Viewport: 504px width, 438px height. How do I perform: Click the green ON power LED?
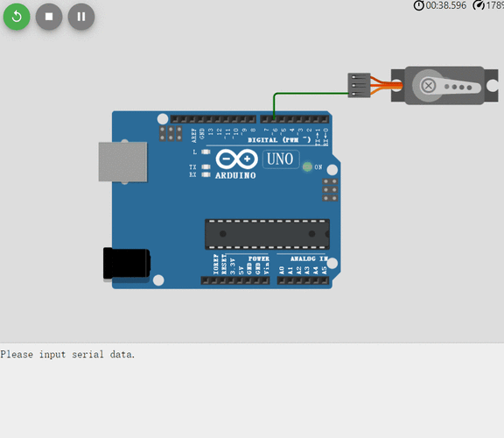tap(307, 166)
